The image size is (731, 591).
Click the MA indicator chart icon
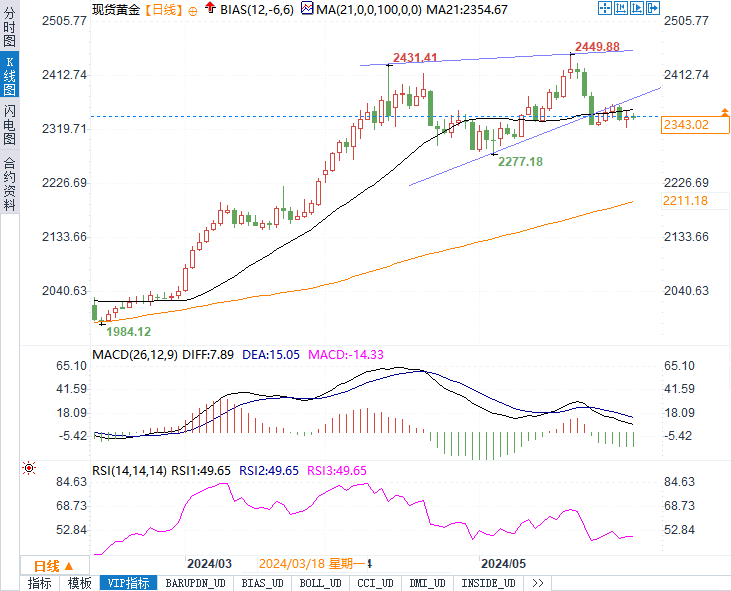pos(307,9)
